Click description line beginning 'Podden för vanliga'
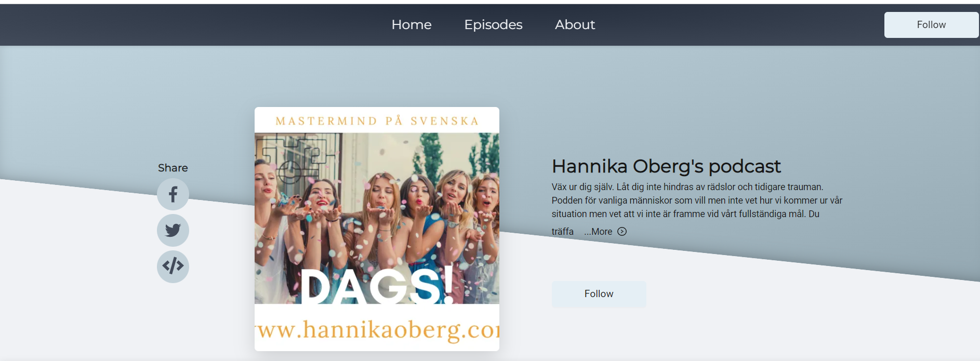This screenshot has width=980, height=361. click(697, 200)
